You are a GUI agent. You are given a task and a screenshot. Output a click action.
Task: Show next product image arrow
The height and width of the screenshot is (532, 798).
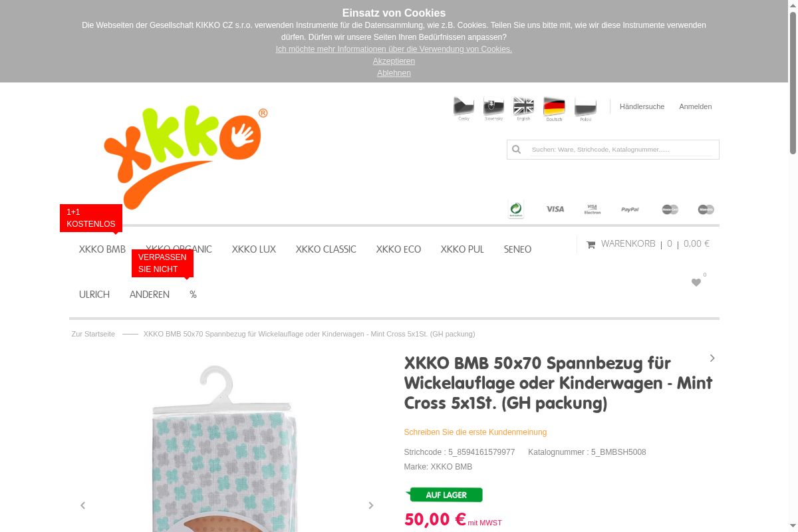pyautogui.click(x=371, y=505)
